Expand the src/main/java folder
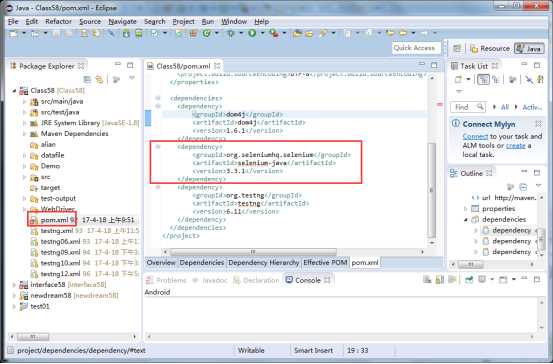 [x=24, y=102]
